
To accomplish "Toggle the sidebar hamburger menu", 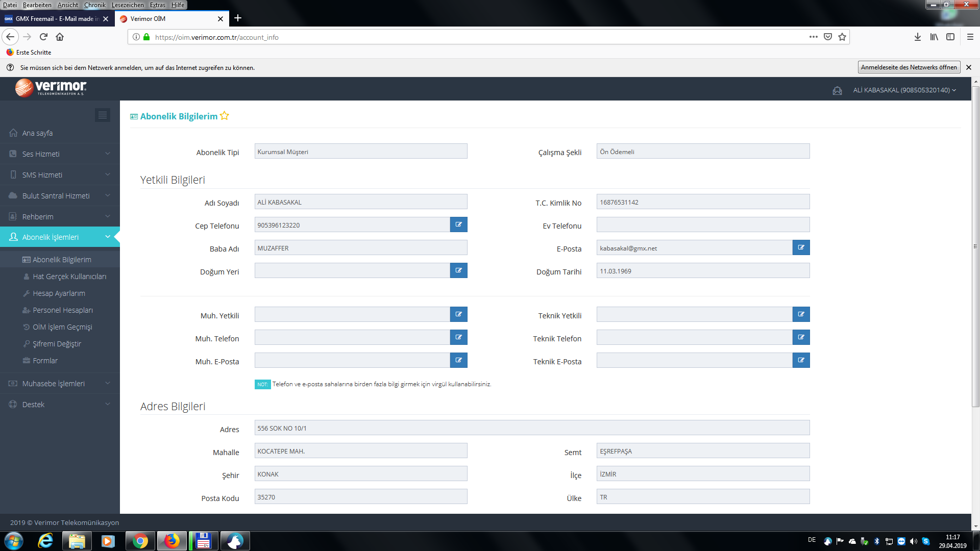I will point(103,115).
